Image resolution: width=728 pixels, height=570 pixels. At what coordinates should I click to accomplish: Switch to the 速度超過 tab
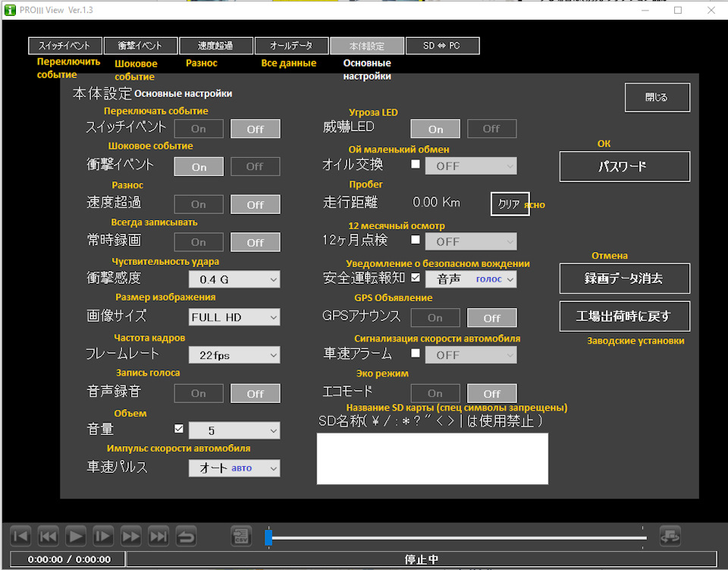coord(216,46)
